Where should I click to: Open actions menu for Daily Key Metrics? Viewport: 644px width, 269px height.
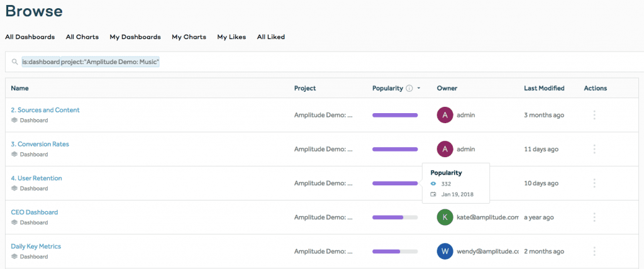click(x=594, y=251)
